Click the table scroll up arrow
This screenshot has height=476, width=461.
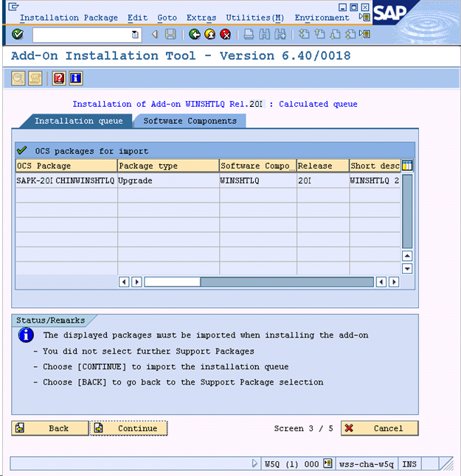(407, 256)
